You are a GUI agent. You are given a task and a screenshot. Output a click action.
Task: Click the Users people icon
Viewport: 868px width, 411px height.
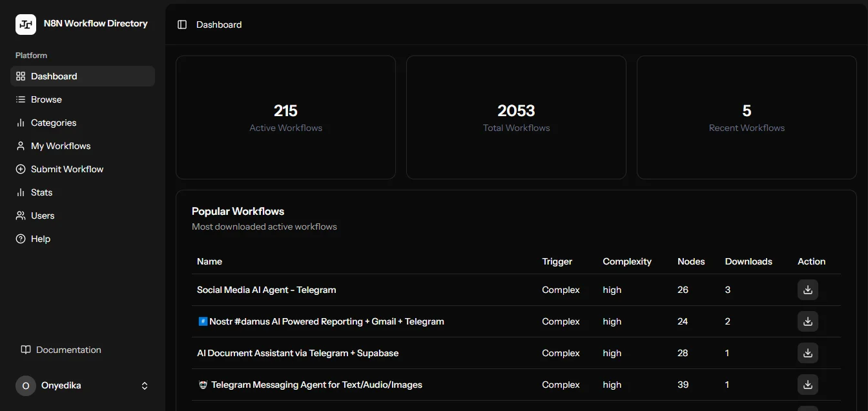[x=21, y=216]
